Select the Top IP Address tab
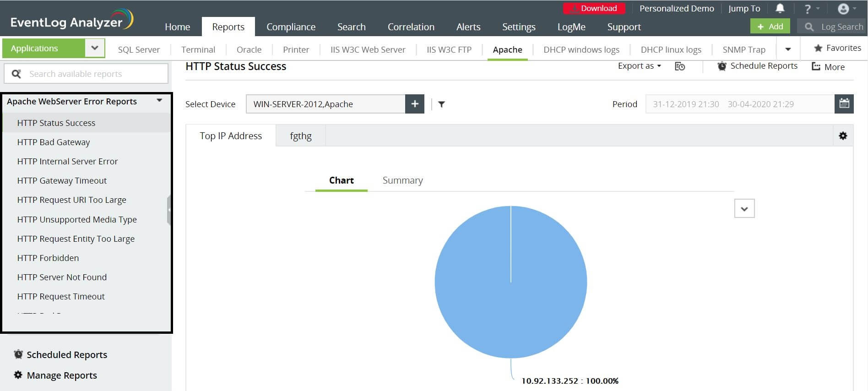The width and height of the screenshot is (868, 391). tap(231, 136)
